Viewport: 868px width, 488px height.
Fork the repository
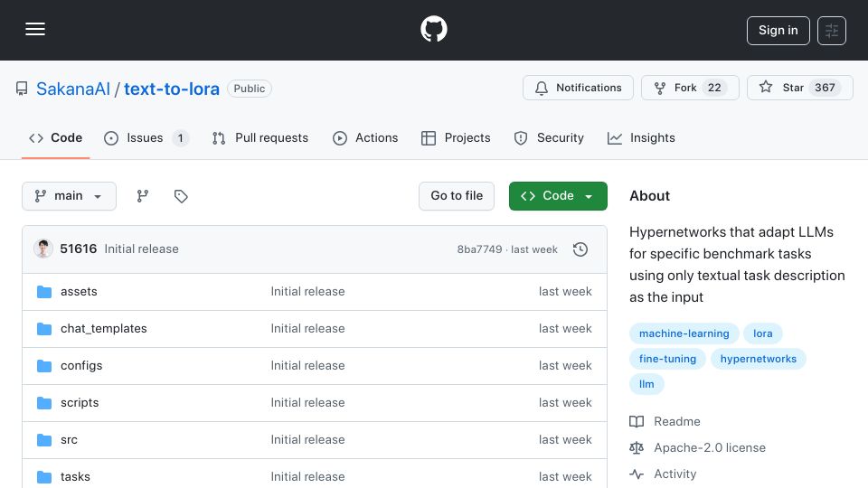[x=690, y=88]
